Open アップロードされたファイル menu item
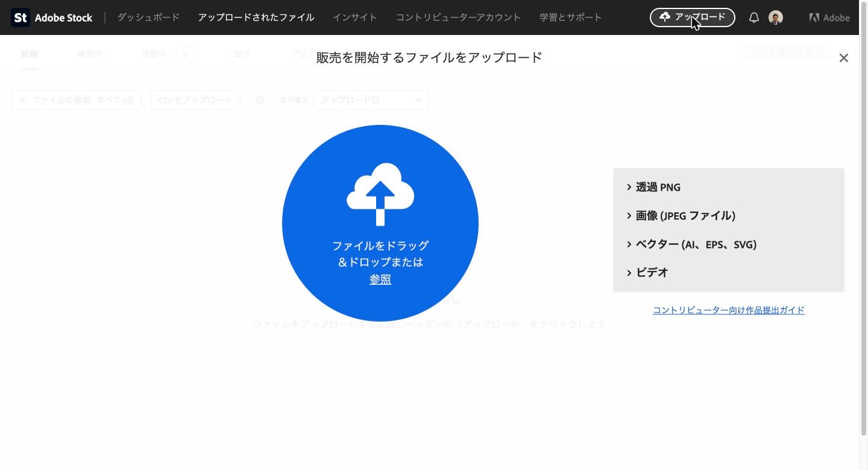The width and height of the screenshot is (868, 470). click(x=256, y=17)
